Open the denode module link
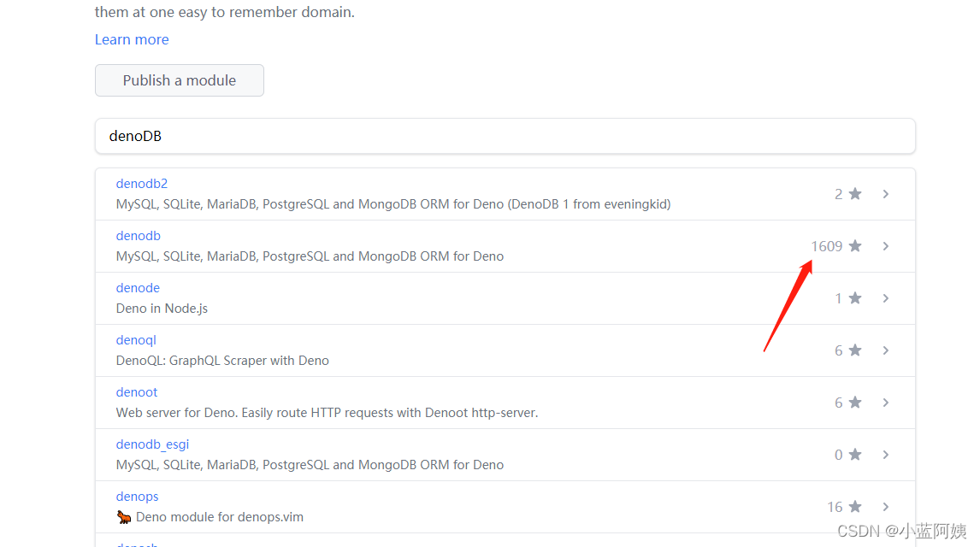This screenshot has width=980, height=547. tap(139, 288)
